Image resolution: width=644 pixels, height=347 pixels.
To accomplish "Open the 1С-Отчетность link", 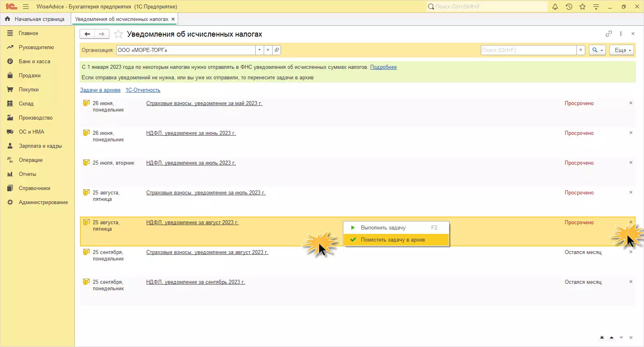I will tap(143, 90).
